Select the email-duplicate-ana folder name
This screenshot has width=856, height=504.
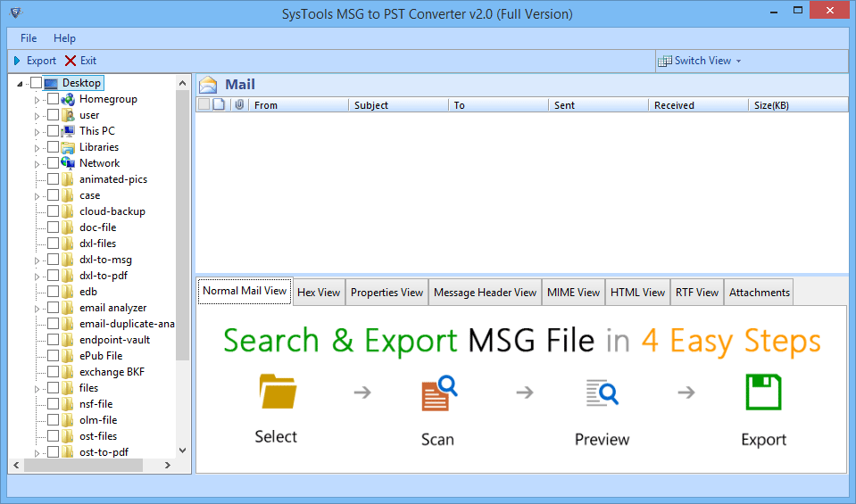[127, 324]
